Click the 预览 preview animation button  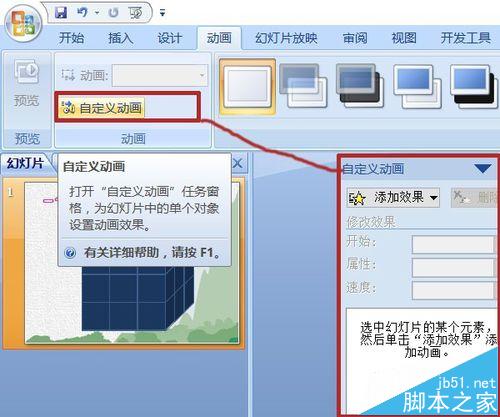point(27,83)
